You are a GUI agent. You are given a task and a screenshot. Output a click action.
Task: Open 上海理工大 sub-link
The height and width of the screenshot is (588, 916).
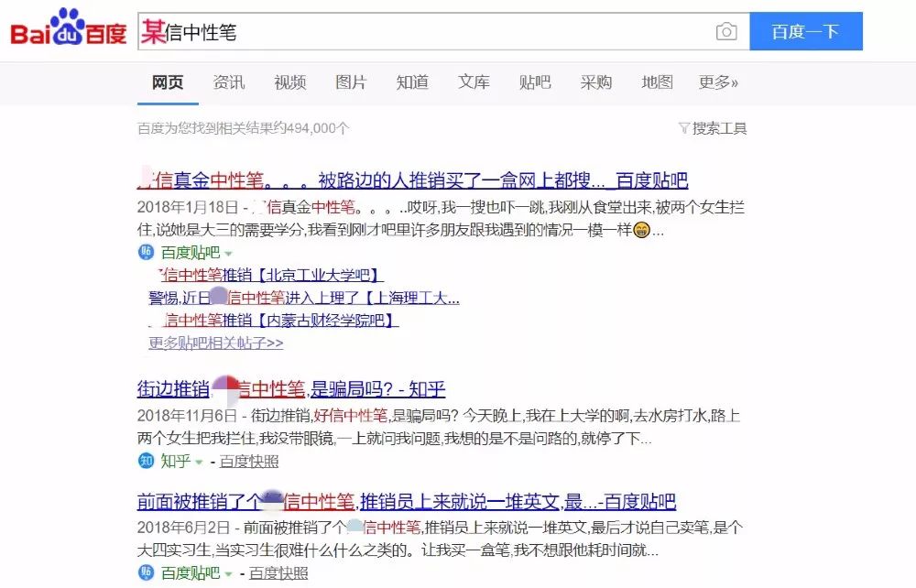(304, 298)
